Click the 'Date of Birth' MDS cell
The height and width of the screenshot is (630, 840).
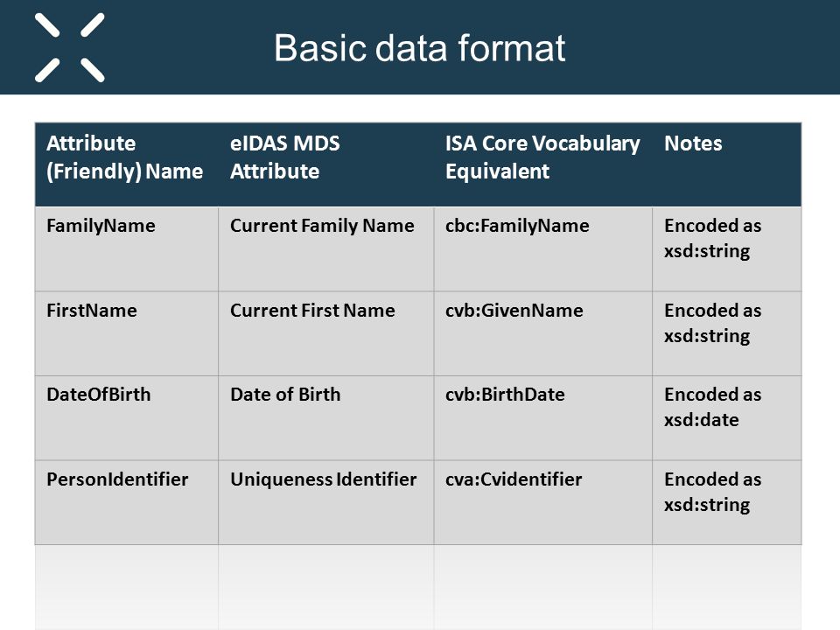click(326, 418)
